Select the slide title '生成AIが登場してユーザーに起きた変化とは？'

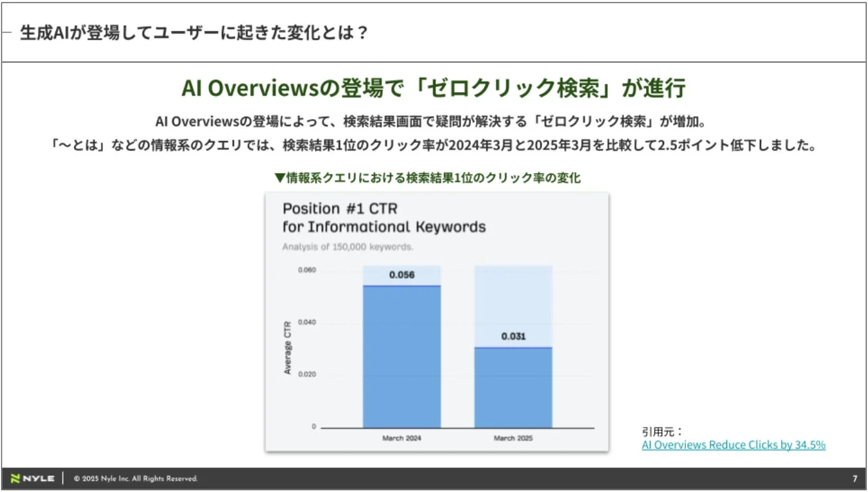pos(194,32)
